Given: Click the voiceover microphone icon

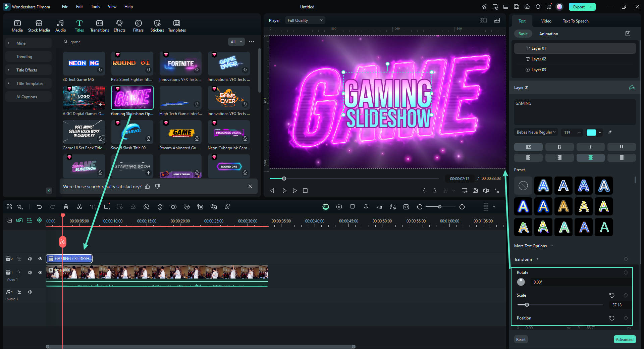Looking at the screenshot, I should (366, 207).
